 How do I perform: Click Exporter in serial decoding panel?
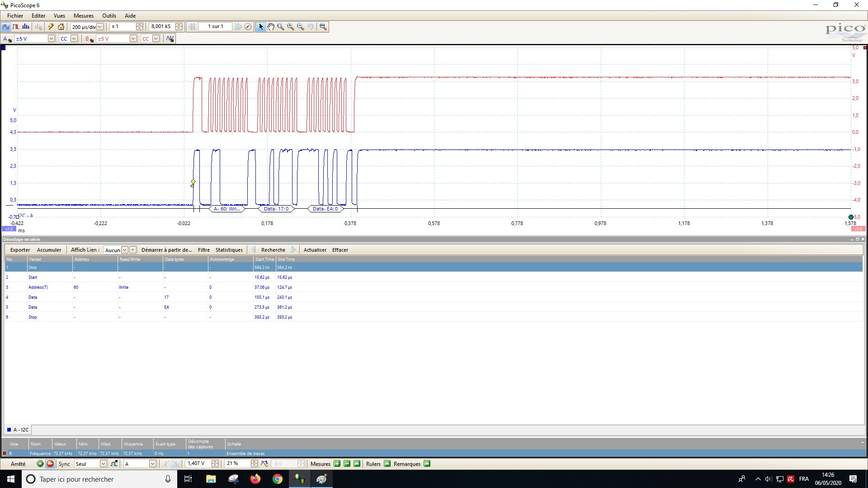click(20, 250)
